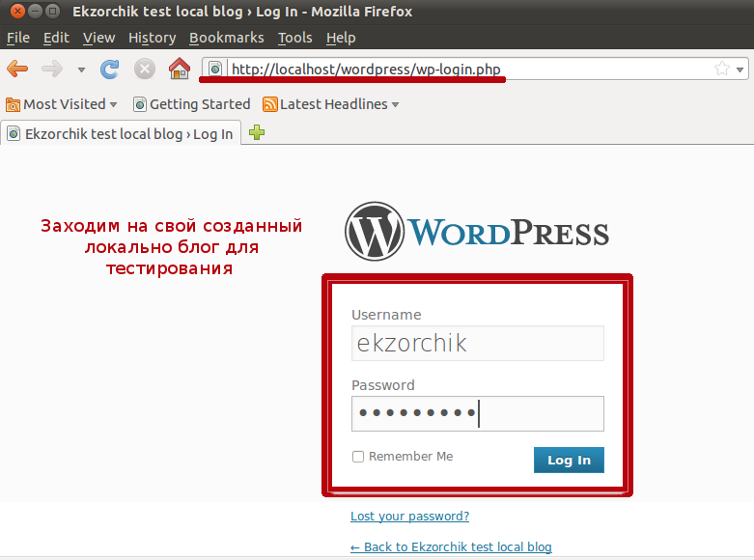Go to the Home page icon
This screenshot has height=560, width=754.
tap(179, 69)
